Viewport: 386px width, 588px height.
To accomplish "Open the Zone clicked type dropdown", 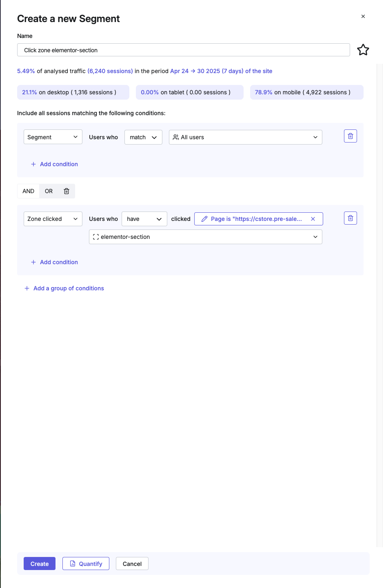I will pos(53,219).
